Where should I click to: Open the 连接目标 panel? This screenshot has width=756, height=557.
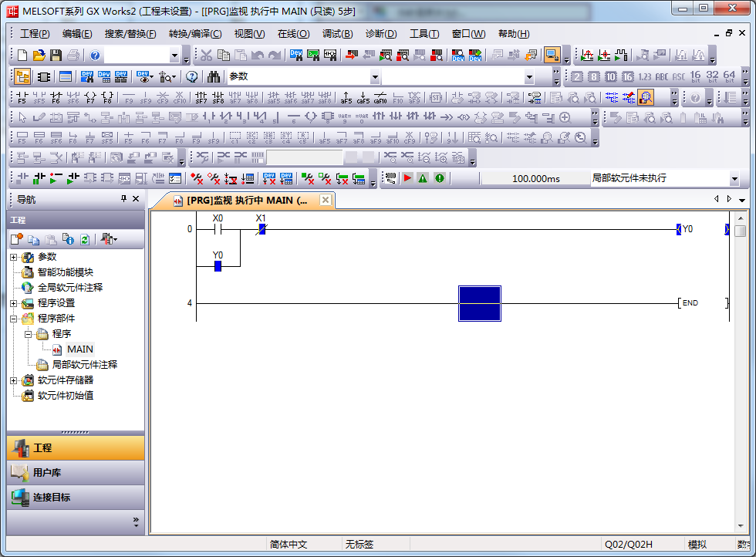pyautogui.click(x=76, y=498)
